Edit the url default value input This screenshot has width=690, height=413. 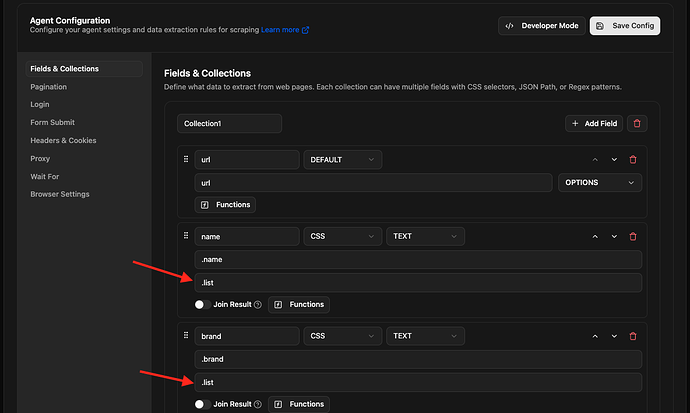point(374,183)
